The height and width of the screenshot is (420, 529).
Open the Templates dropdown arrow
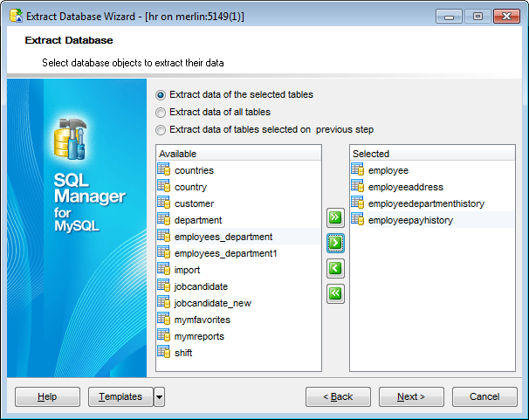click(x=159, y=396)
